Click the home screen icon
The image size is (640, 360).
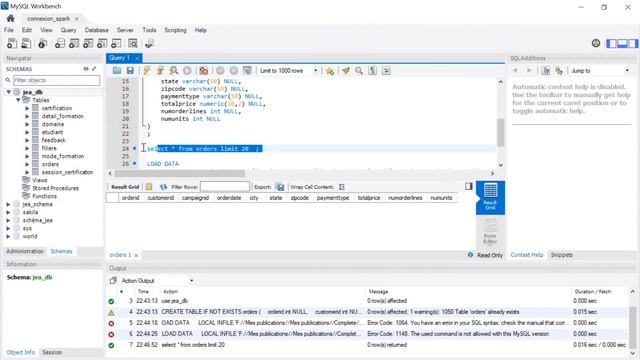11,18
